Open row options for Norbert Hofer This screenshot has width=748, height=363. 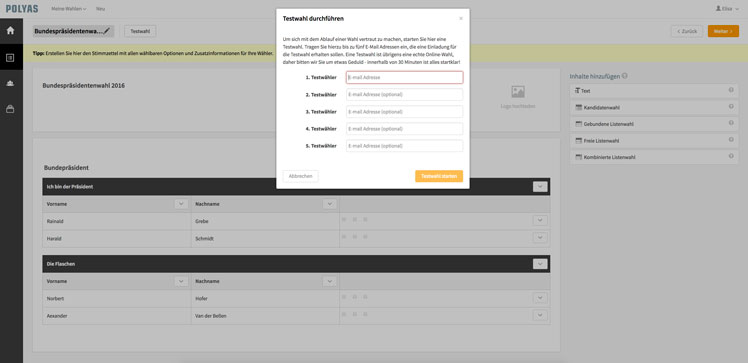click(x=540, y=298)
